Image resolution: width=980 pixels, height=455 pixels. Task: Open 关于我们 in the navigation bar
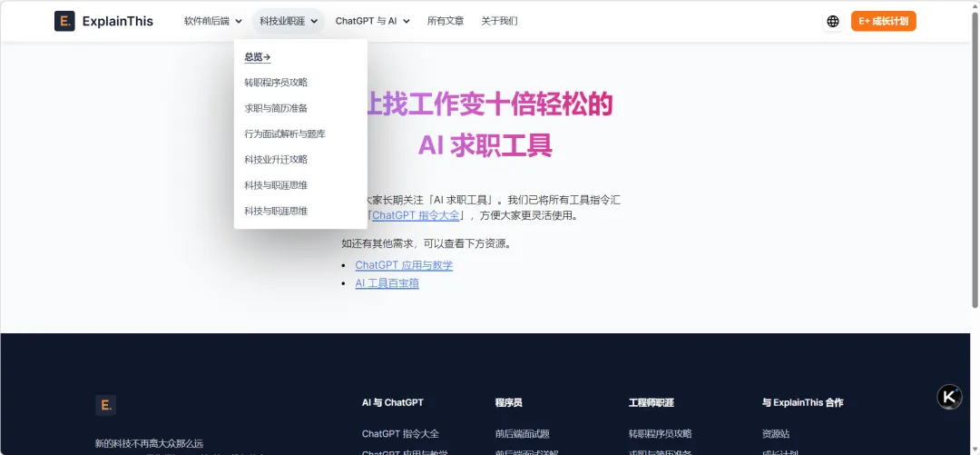[x=499, y=21]
